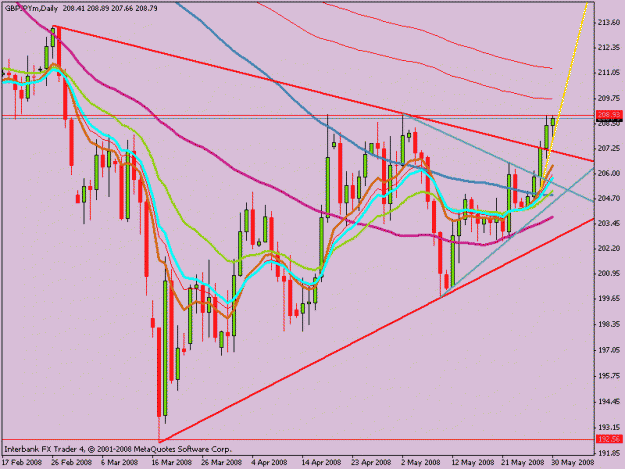Select the 209.75 price scale value

click(608, 98)
